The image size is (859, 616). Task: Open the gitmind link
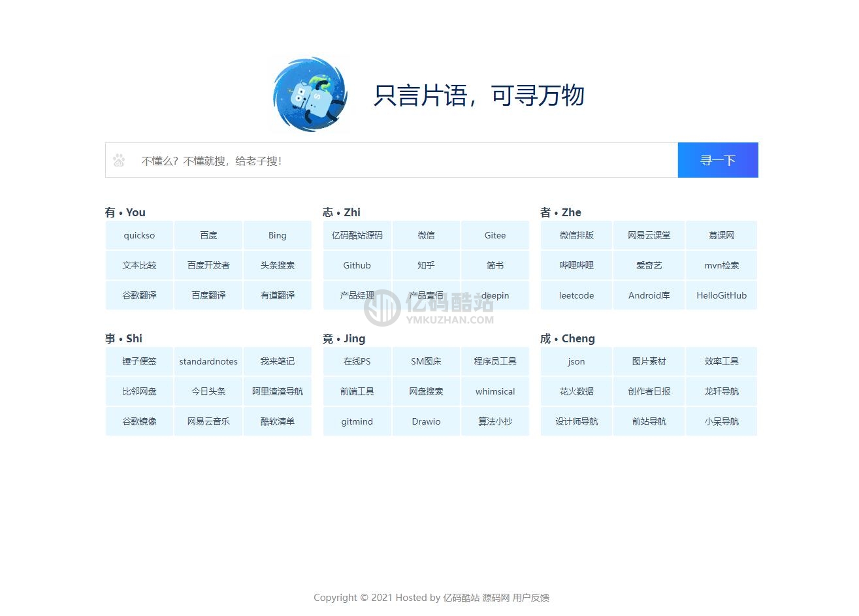357,421
